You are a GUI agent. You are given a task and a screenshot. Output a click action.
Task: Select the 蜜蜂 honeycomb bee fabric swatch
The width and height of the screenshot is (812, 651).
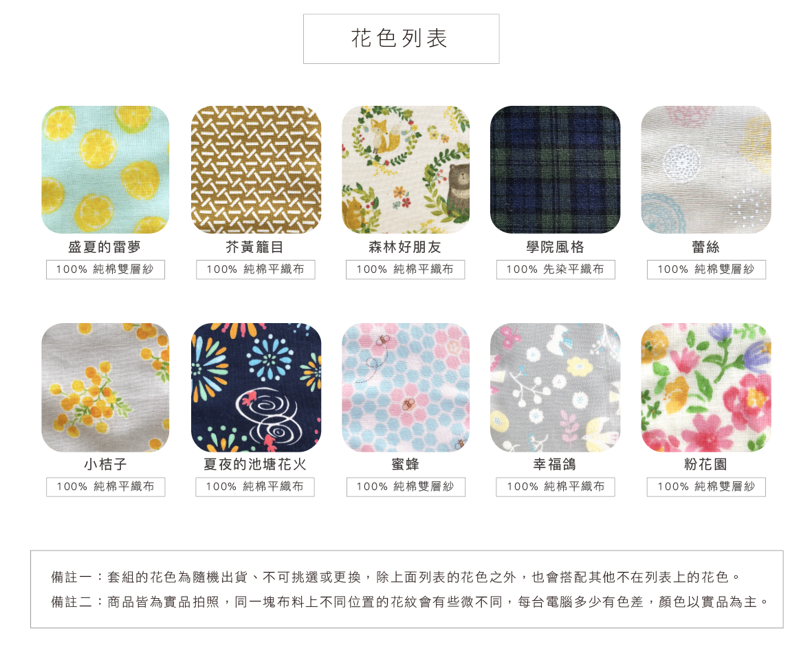pyautogui.click(x=406, y=388)
